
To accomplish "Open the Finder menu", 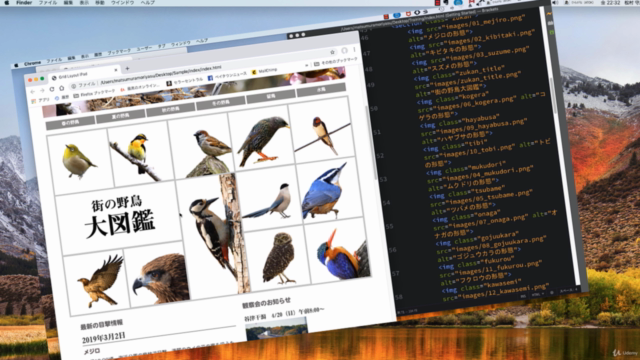I will 24,2.
